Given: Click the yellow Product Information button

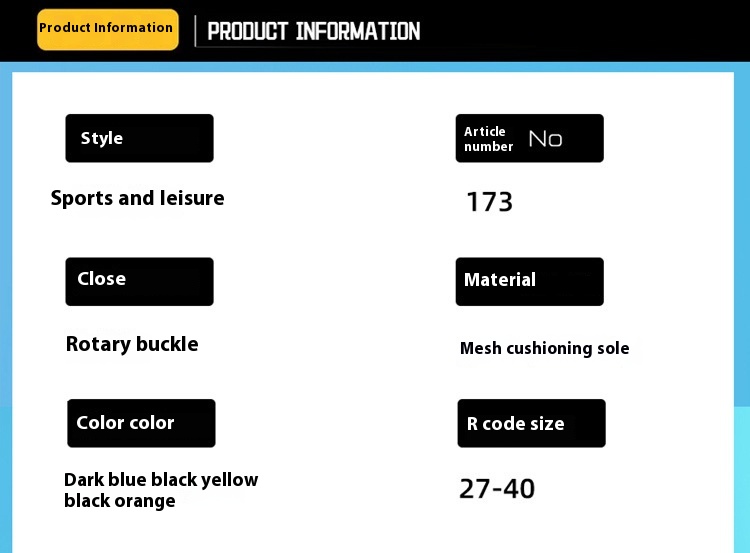Looking at the screenshot, I should point(107,29).
